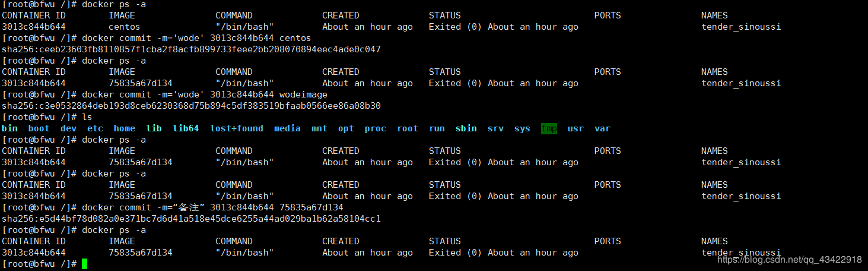
Task: Click the 'etc' directory name
Action: click(95, 128)
